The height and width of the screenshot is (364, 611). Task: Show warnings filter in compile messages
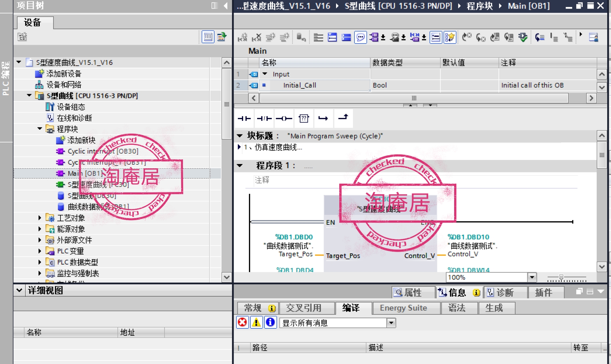(x=256, y=322)
